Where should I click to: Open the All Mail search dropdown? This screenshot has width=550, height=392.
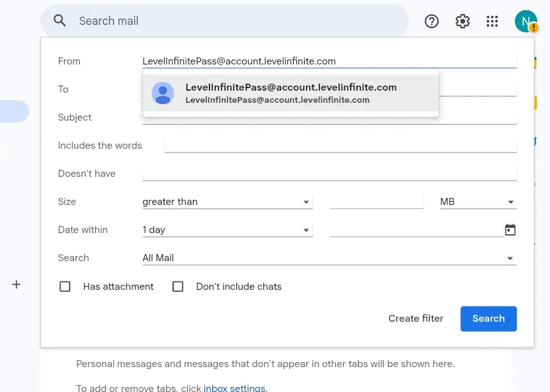click(330, 258)
